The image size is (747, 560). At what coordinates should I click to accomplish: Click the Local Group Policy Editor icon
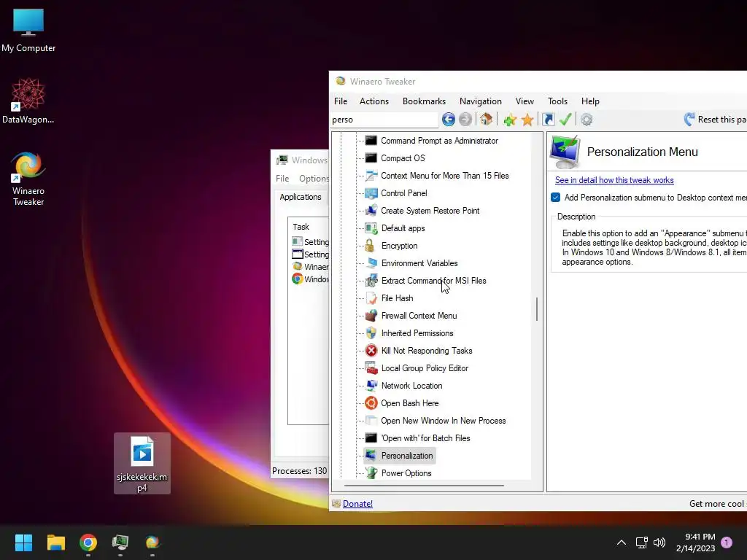point(371,368)
